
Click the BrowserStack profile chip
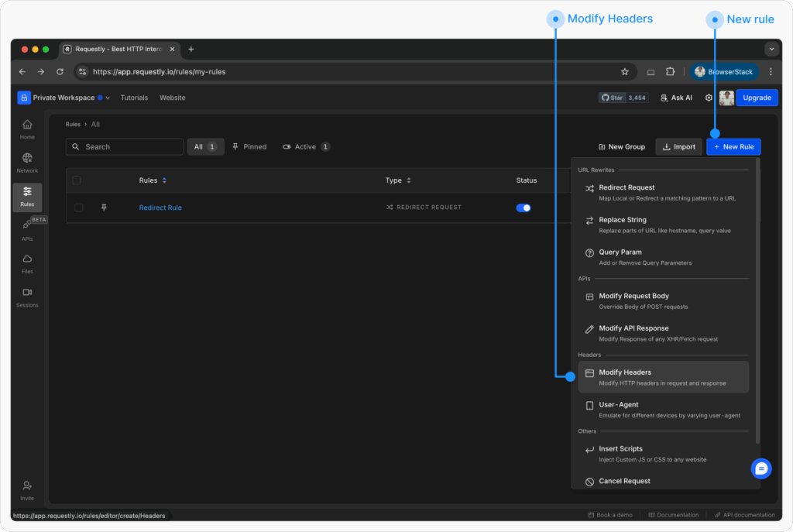724,72
